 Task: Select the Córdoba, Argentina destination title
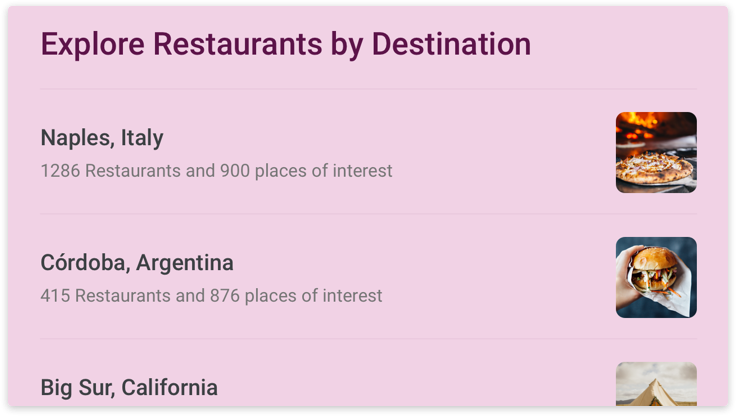pyautogui.click(x=137, y=263)
